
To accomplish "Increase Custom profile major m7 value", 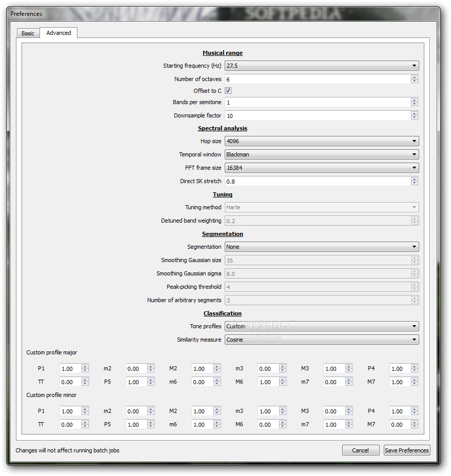I will (349, 380).
